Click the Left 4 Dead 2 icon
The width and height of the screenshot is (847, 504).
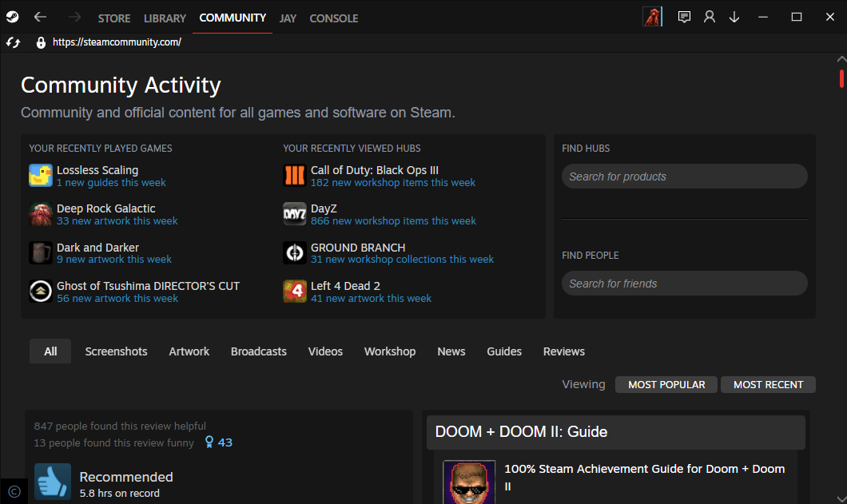click(294, 292)
